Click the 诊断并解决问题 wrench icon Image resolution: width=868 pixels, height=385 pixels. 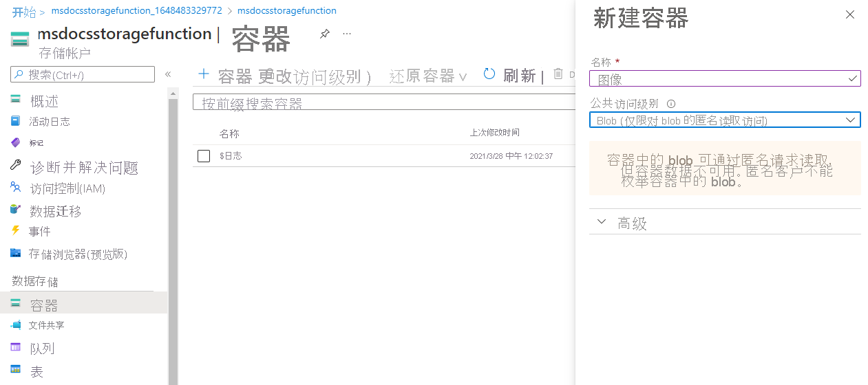[16, 166]
